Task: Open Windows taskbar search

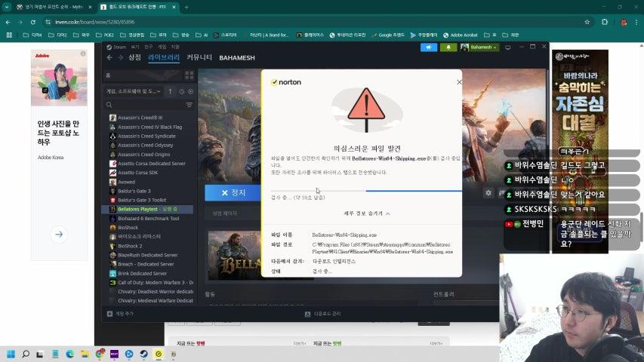Action: point(26,354)
